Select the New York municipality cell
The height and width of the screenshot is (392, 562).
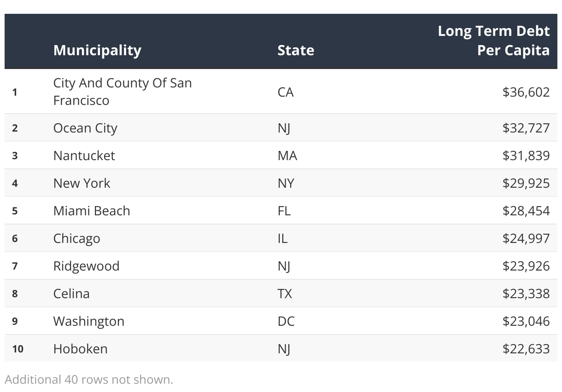[x=82, y=183]
